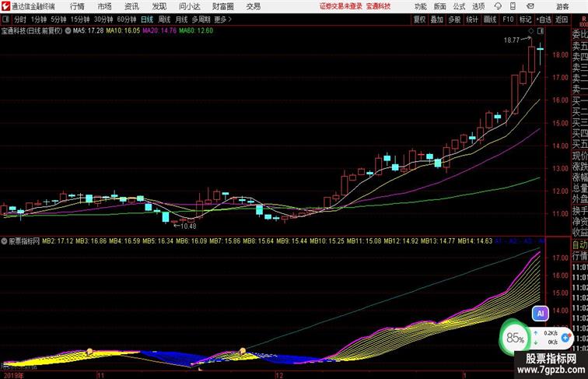Open the 版面 menu
Image resolution: width=588 pixels, height=379 pixels.
[440, 6]
